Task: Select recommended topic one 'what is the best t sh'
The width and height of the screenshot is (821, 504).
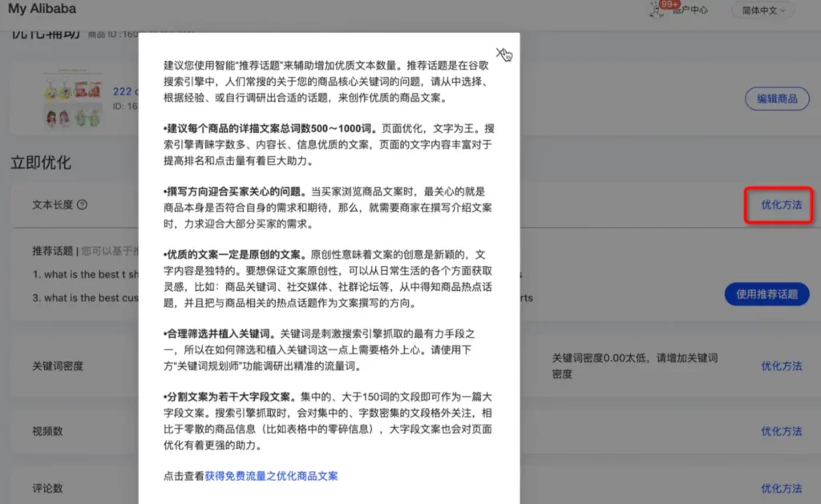Action: pos(85,274)
